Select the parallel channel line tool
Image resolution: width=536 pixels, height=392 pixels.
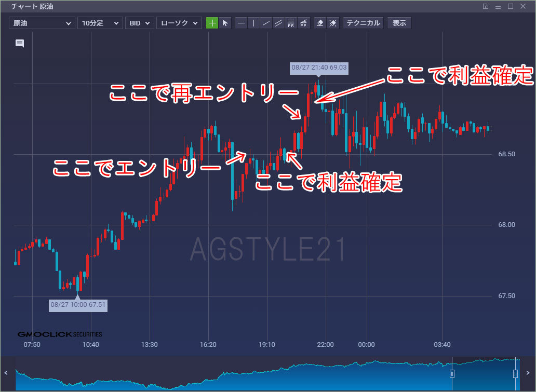[x=278, y=23]
